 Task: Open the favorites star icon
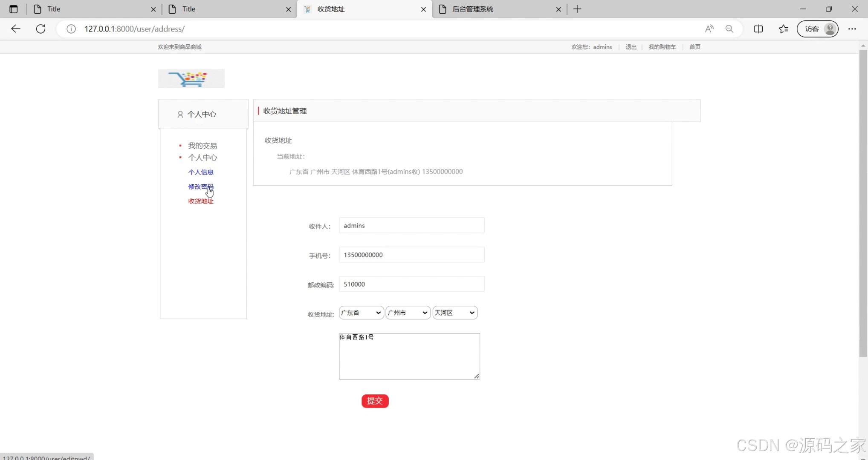(783, 29)
